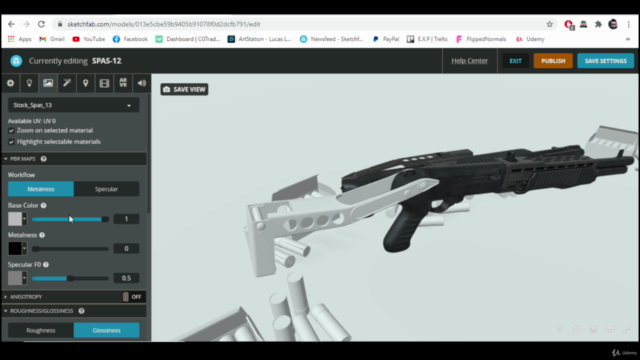Image resolution: width=640 pixels, height=360 pixels.
Task: Select the Roughness mode
Action: [41, 330]
